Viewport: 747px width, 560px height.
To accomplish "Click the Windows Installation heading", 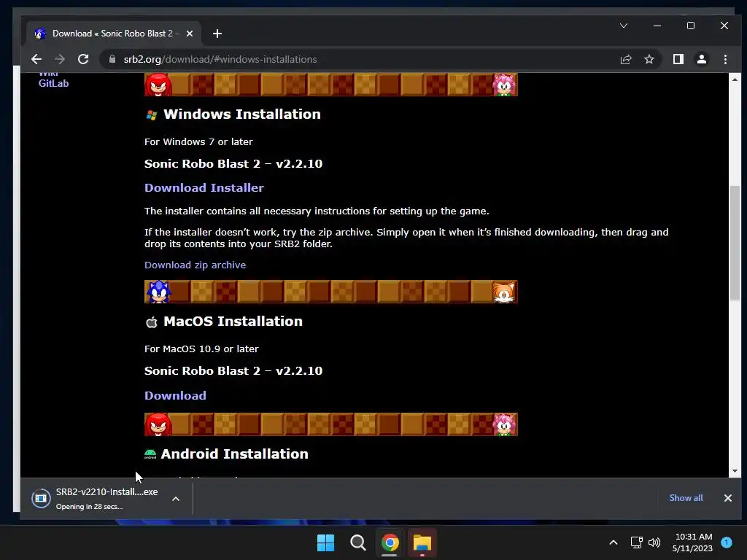I will [x=242, y=114].
